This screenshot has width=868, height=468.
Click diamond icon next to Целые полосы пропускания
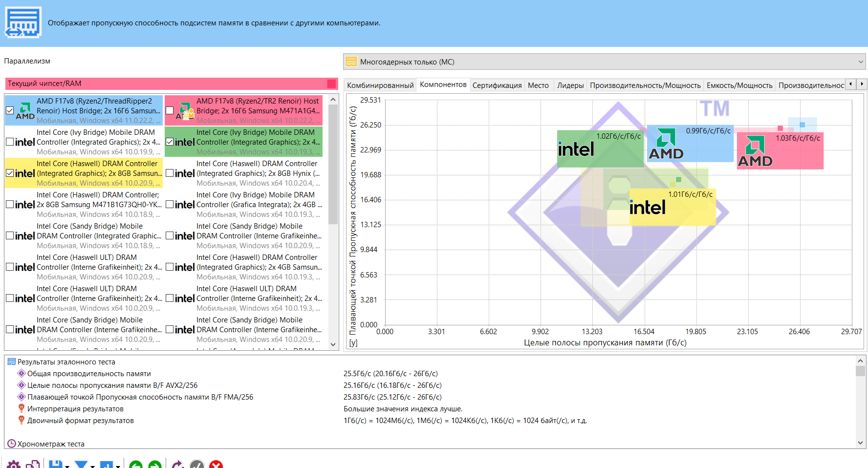point(22,385)
